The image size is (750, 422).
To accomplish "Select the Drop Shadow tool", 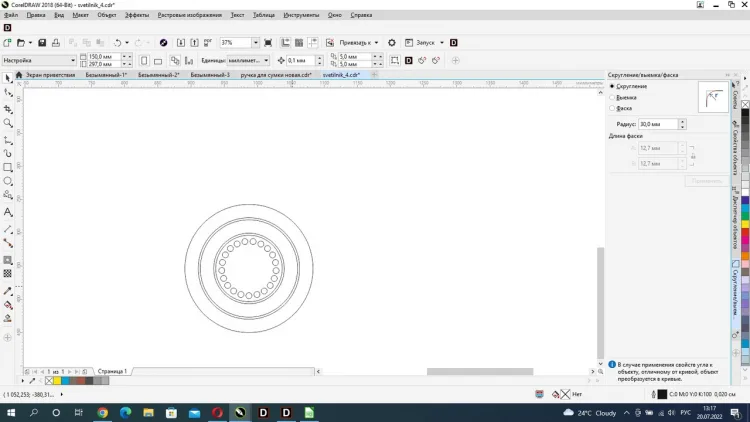I will (8, 260).
